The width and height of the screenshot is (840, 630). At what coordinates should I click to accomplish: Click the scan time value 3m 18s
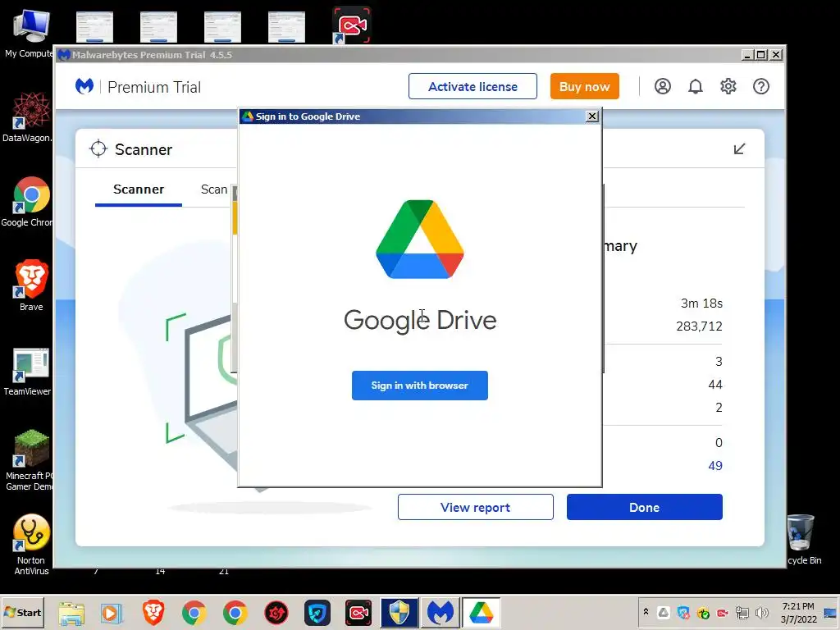click(701, 304)
